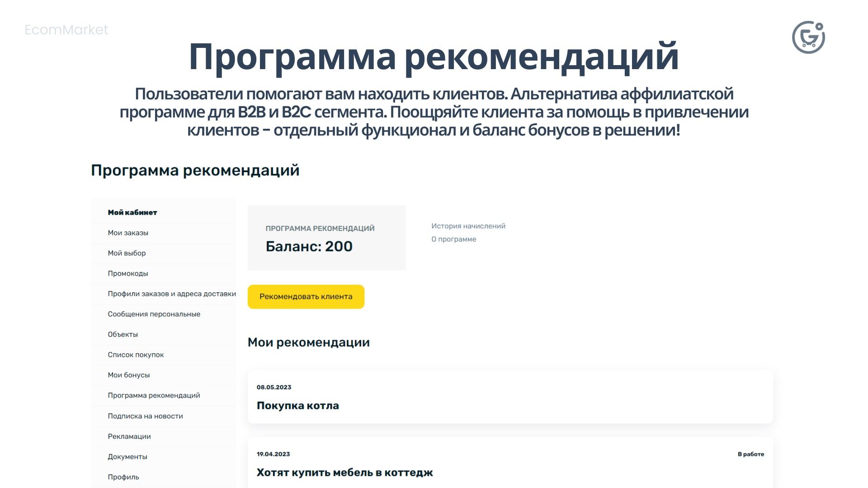Screen dimensions: 868x488
Task: Open the Покупка котла recommendation card
Action: coord(297,405)
